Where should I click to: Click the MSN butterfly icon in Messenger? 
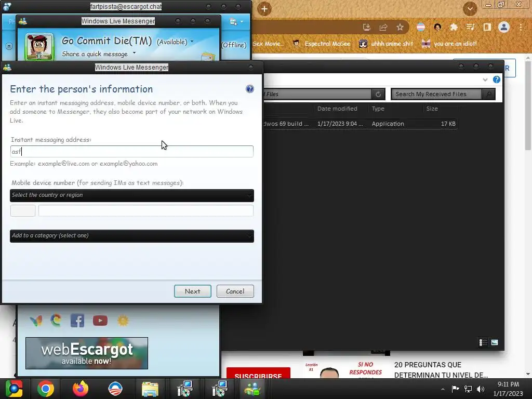[x=36, y=321]
